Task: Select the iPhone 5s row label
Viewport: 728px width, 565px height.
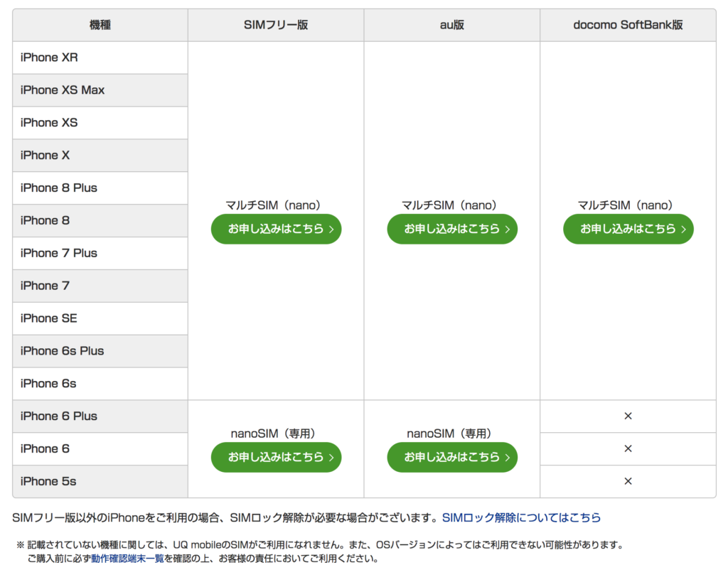Action: 48,481
